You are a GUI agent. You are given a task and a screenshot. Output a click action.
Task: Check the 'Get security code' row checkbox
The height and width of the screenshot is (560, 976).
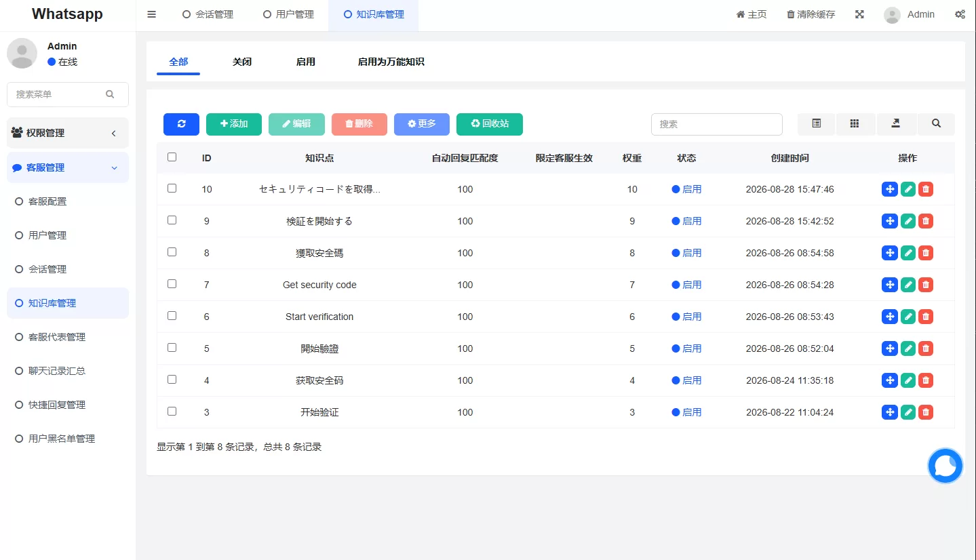click(x=172, y=283)
